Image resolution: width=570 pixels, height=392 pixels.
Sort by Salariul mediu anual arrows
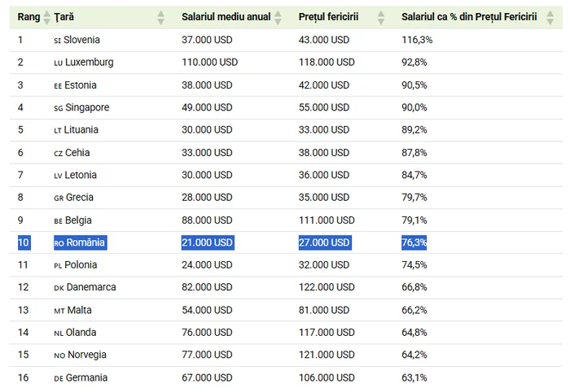(x=278, y=17)
